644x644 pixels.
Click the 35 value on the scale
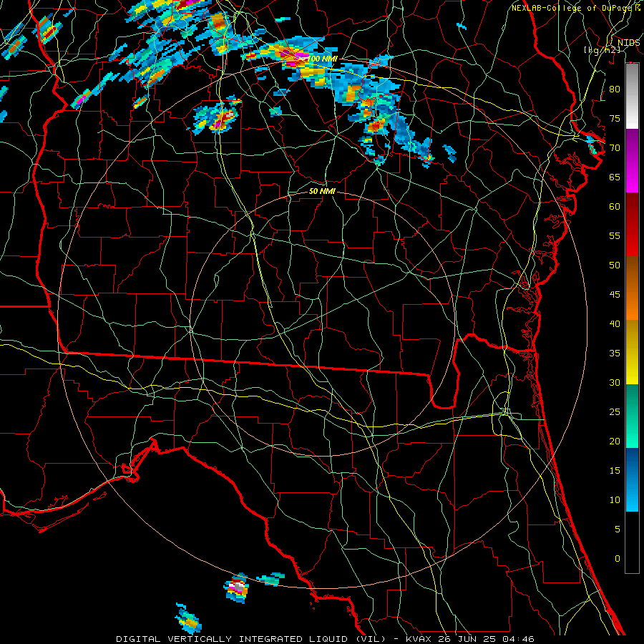(615, 353)
